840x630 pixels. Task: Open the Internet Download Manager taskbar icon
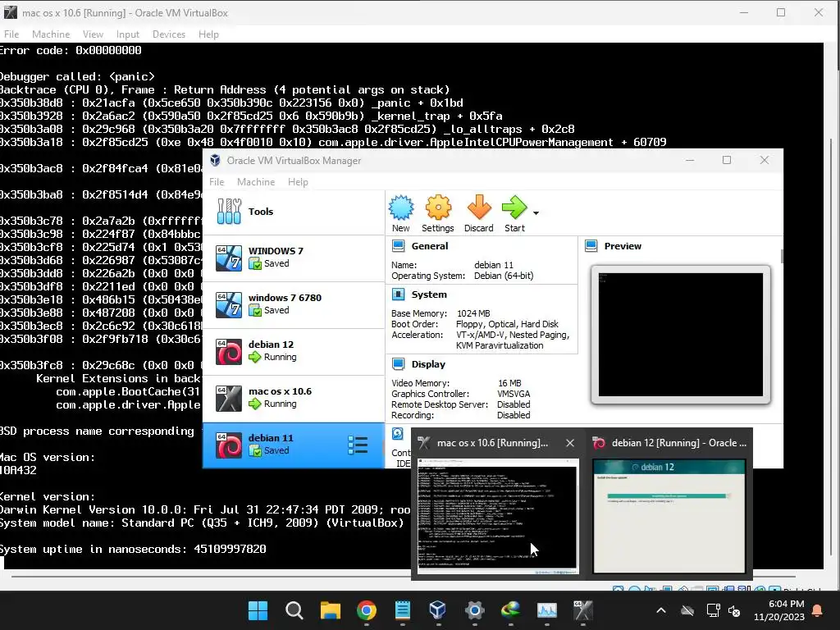point(510,610)
